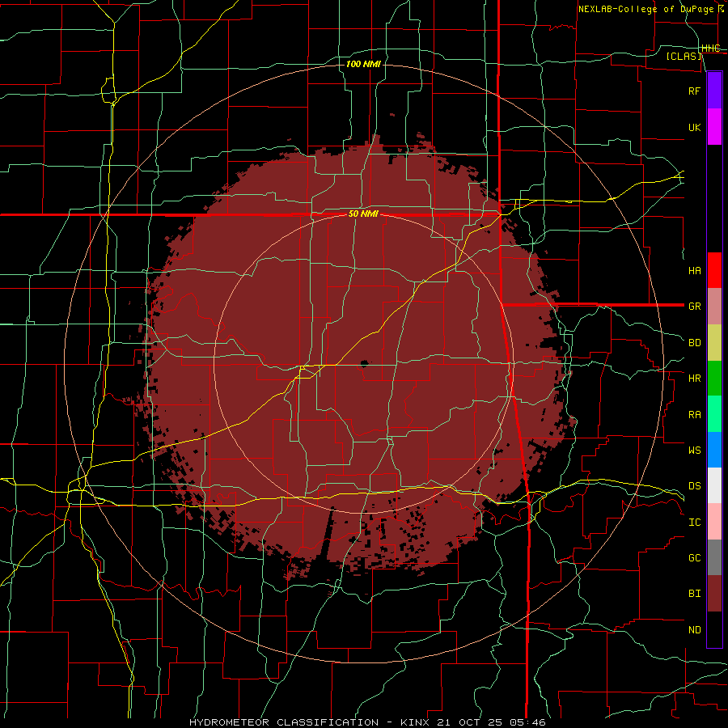Click the ND black legend swatch

click(x=714, y=629)
